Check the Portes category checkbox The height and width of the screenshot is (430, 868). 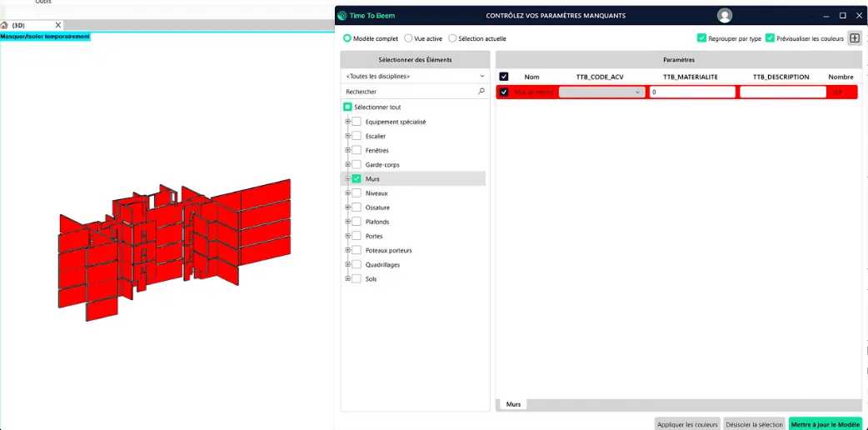(357, 236)
